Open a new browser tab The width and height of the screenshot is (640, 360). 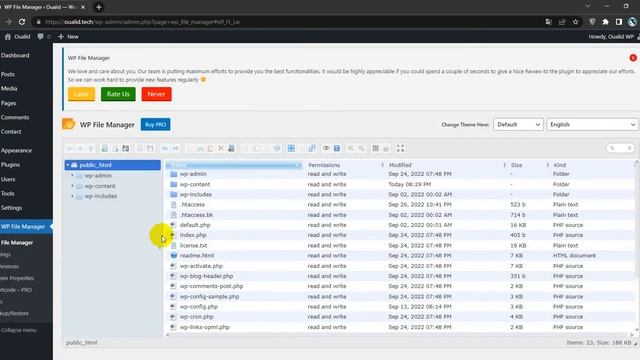coord(99,7)
